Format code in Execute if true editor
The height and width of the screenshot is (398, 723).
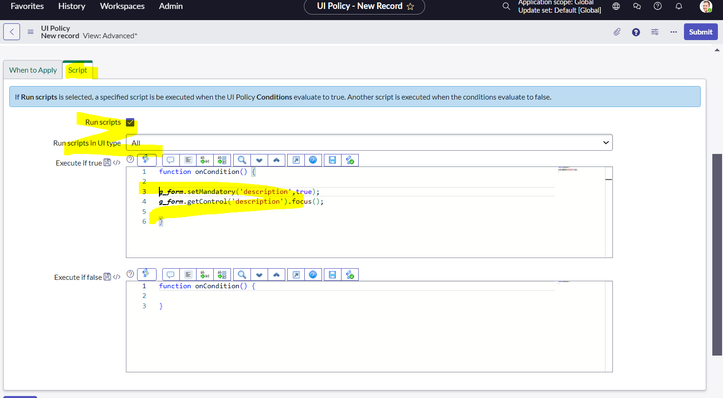188,160
